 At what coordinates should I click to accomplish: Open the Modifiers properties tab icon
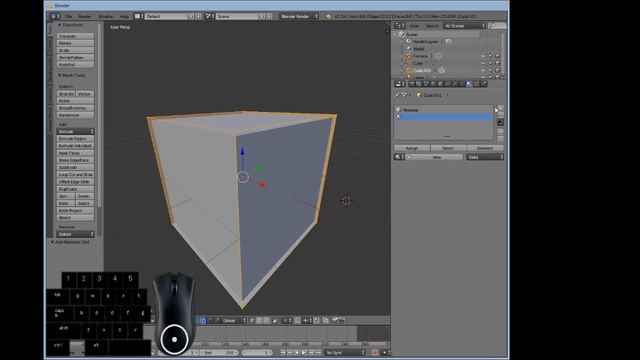(x=455, y=84)
